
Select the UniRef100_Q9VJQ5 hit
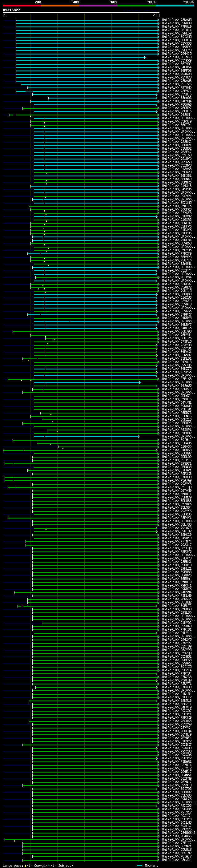(177, 365)
